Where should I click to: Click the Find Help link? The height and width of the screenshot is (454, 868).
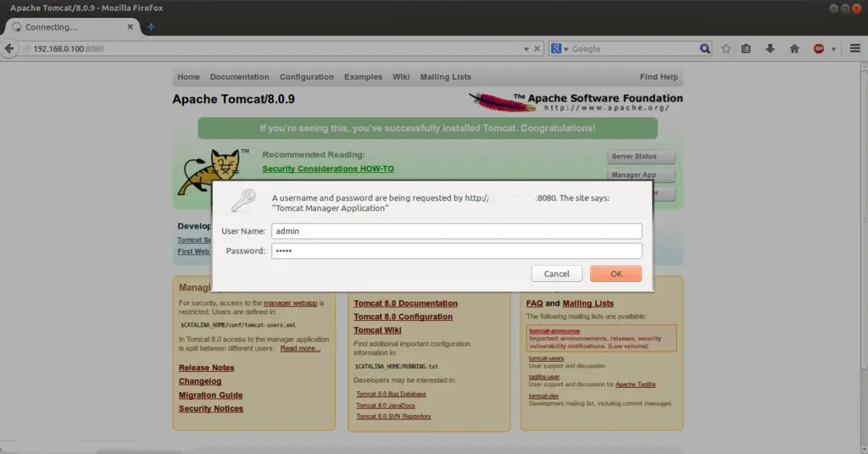pyautogui.click(x=659, y=77)
